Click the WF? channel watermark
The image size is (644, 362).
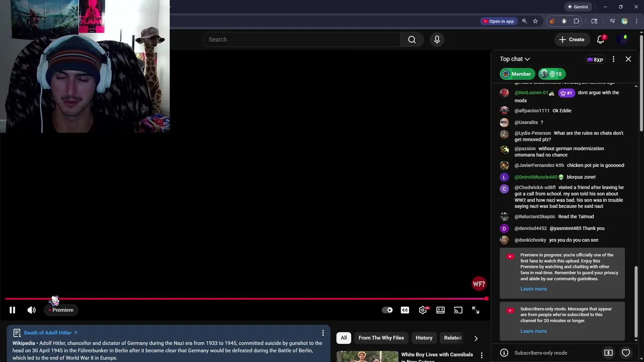tap(478, 284)
